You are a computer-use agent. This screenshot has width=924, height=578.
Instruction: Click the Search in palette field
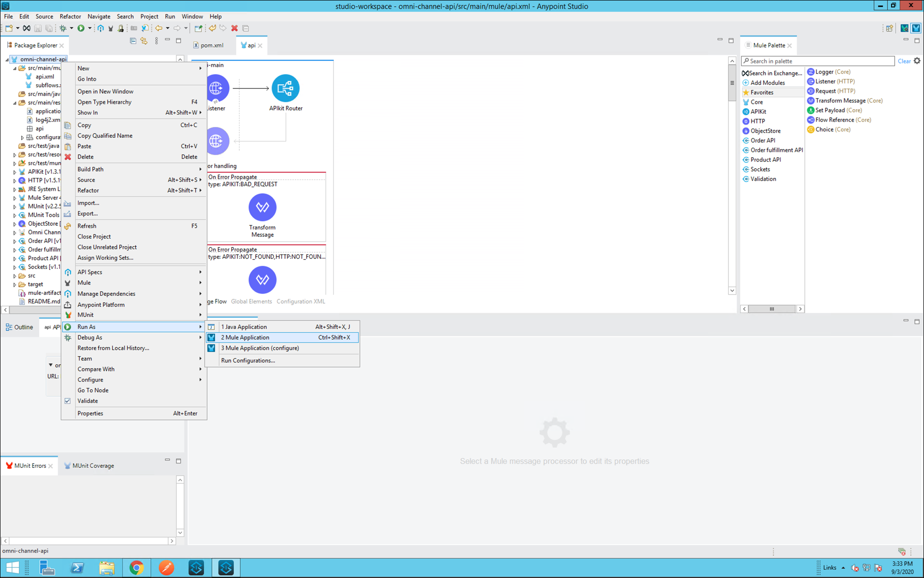coord(818,61)
